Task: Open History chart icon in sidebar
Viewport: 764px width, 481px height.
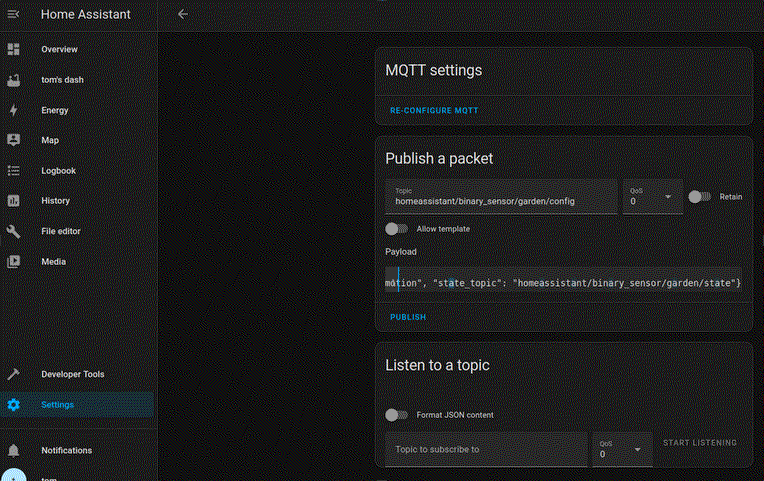Action: (14, 201)
